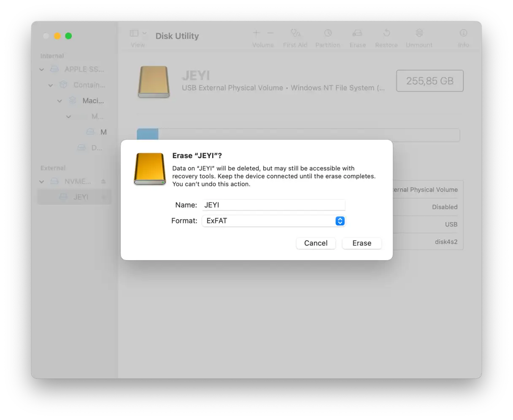Remove a volume with the minus icon
The height and width of the screenshot is (420, 513).
(x=270, y=33)
